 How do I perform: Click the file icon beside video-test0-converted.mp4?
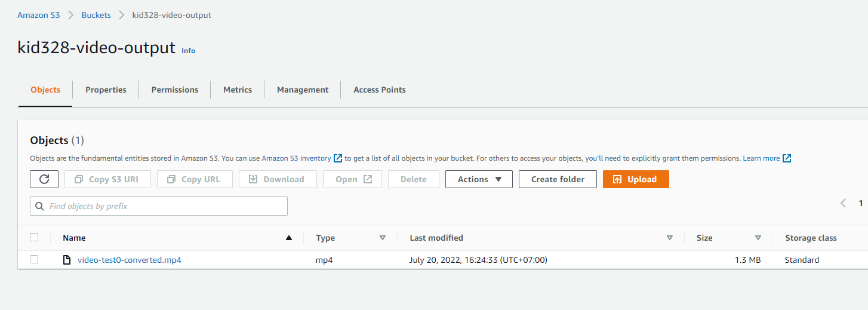(x=67, y=260)
